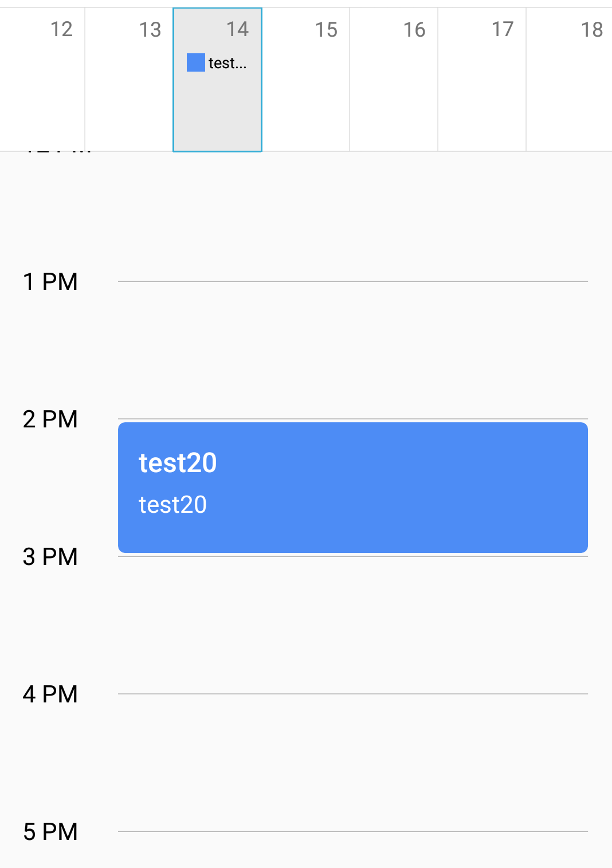The width and height of the screenshot is (612, 868).
Task: Click the 2 PM time label
Action: [50, 419]
